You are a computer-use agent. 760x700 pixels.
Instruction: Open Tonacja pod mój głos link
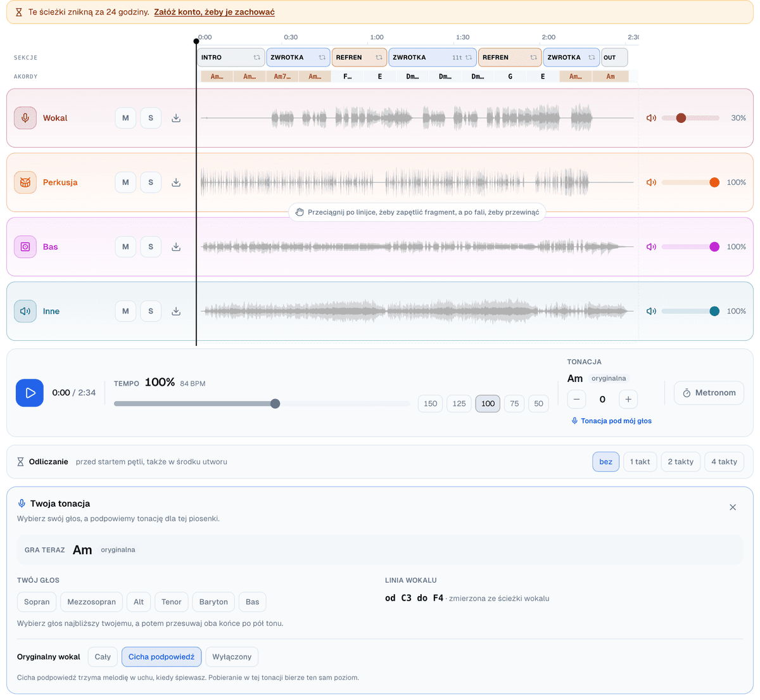coord(611,421)
